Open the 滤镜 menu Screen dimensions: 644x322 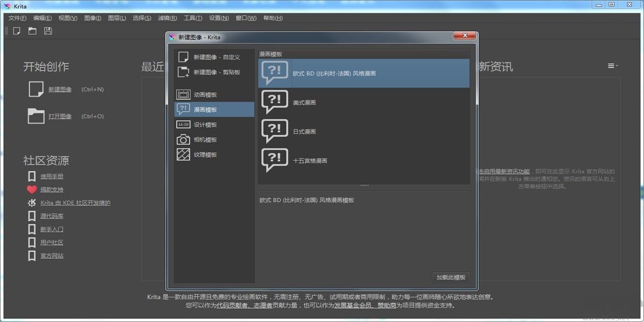click(167, 18)
